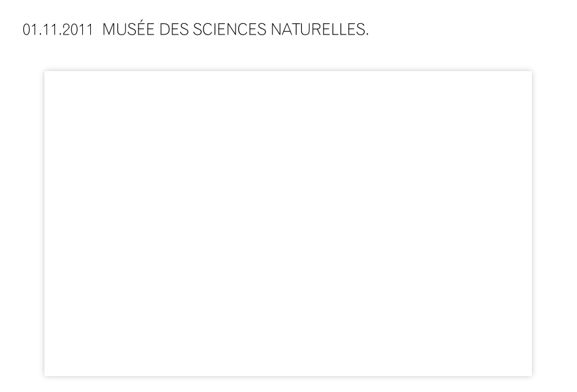Select the empty white photo placeholder

point(288,224)
